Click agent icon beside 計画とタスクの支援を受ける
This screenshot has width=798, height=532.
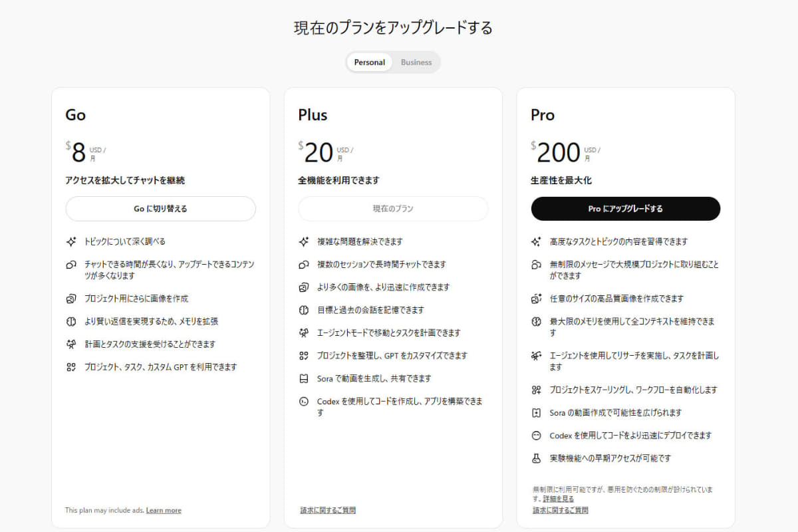point(71,344)
